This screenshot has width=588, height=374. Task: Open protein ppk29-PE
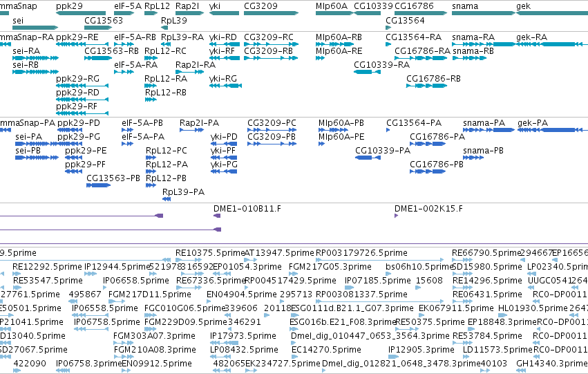pyautogui.click(x=86, y=151)
